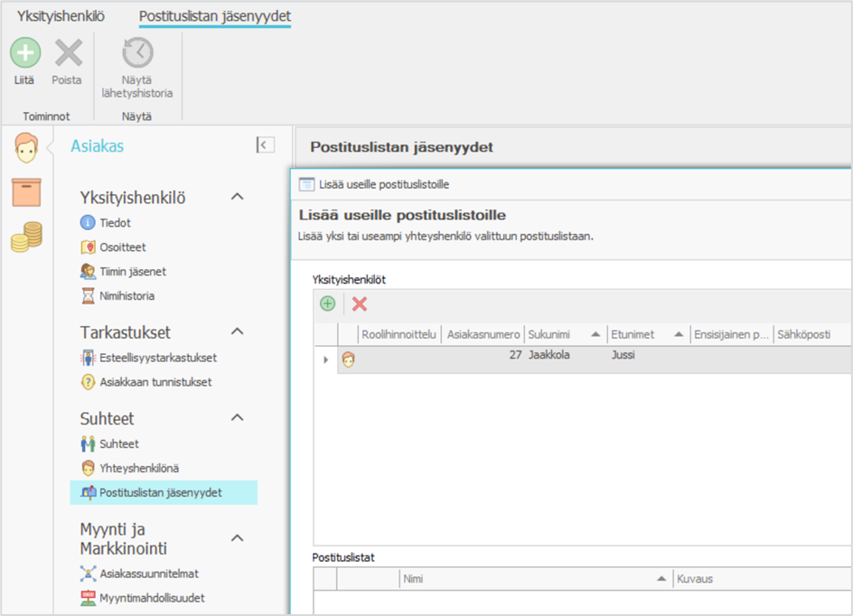Open the gold coins icon in left rail

(26, 237)
